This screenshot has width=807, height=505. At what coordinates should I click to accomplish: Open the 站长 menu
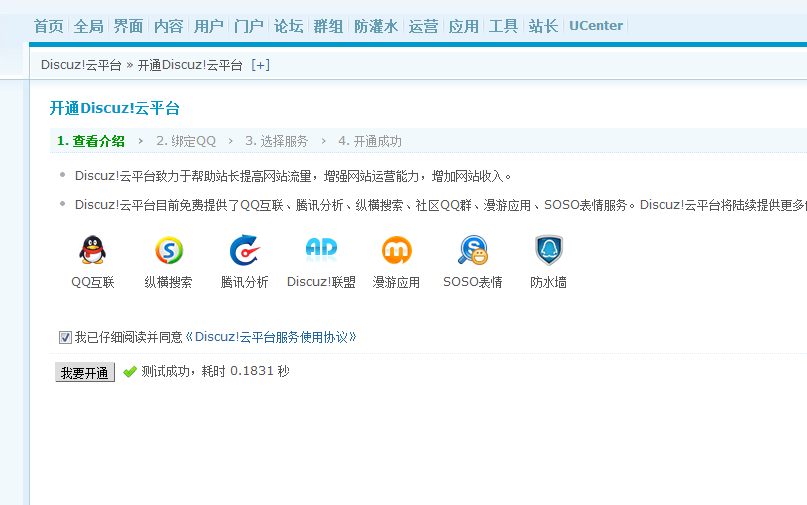pyautogui.click(x=543, y=26)
